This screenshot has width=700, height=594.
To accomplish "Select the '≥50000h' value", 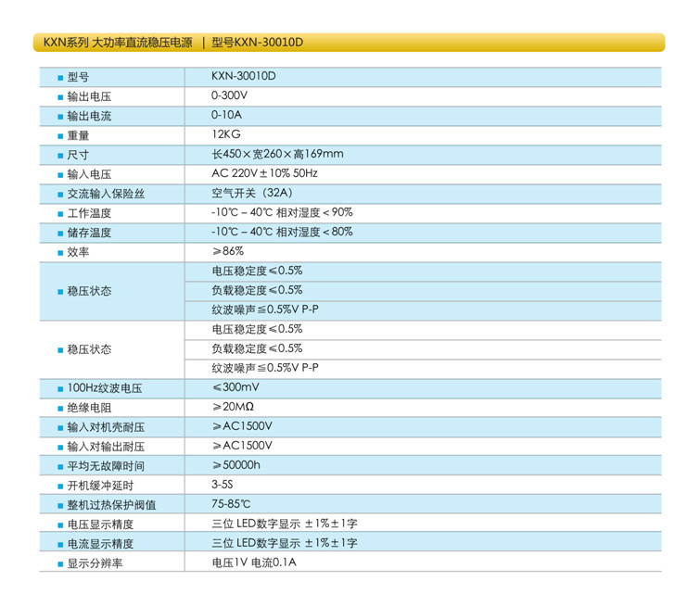I will pos(236,465).
